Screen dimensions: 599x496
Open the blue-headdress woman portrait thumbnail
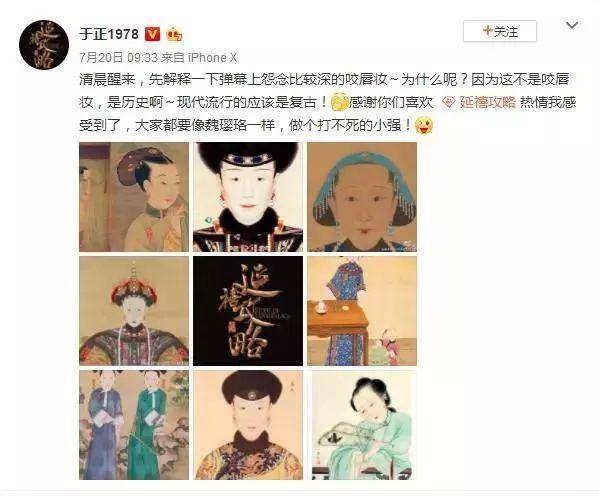(362, 197)
